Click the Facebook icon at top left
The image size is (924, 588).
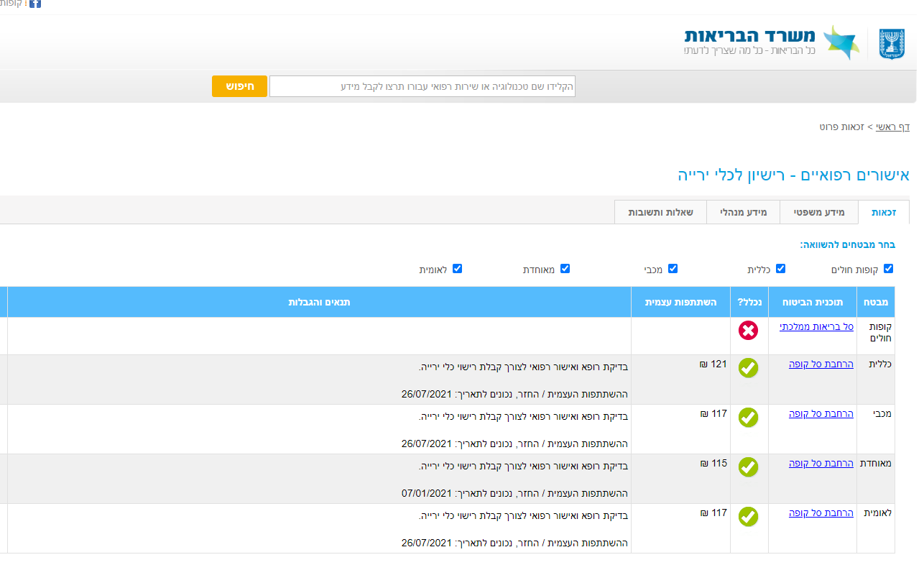(34, 4)
